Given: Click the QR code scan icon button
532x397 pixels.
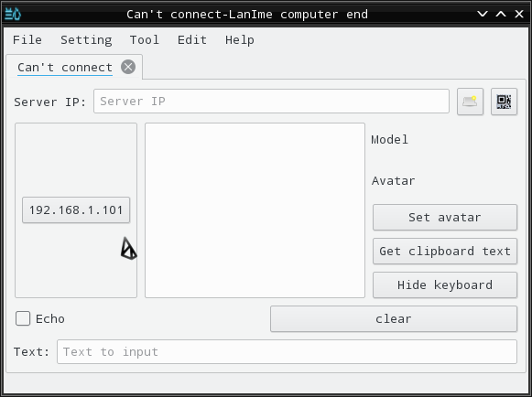Looking at the screenshot, I should (x=504, y=102).
